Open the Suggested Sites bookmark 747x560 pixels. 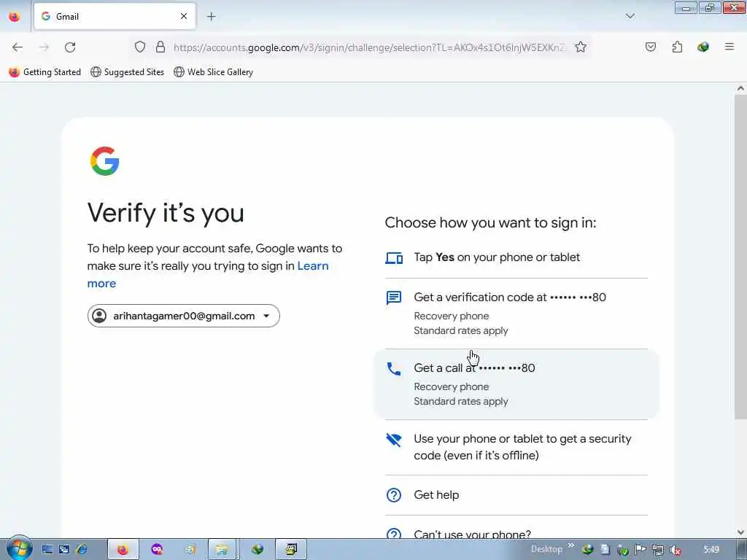point(127,72)
